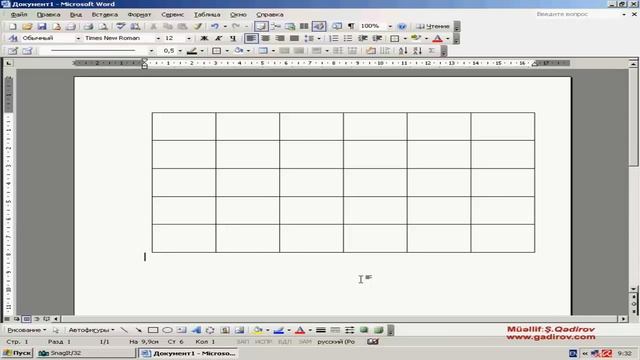
Task: Select the Draw Table pencil tool
Action: (x=13, y=51)
